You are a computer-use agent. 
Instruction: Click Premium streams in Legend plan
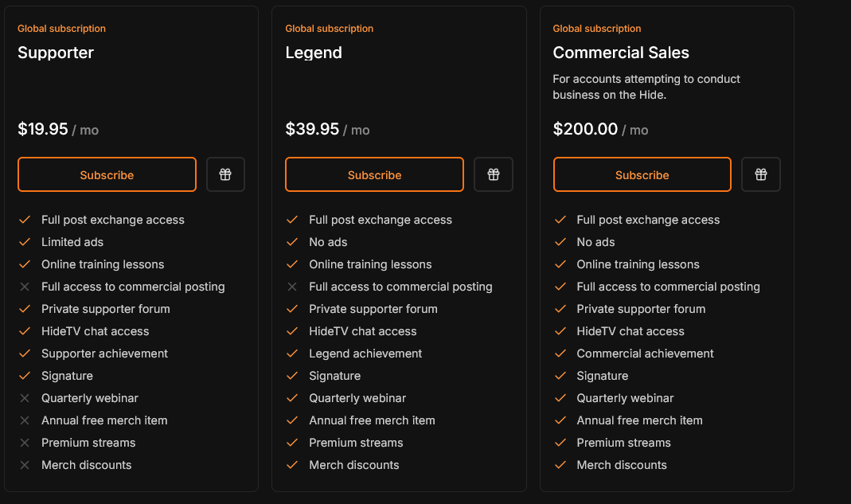[x=356, y=443]
